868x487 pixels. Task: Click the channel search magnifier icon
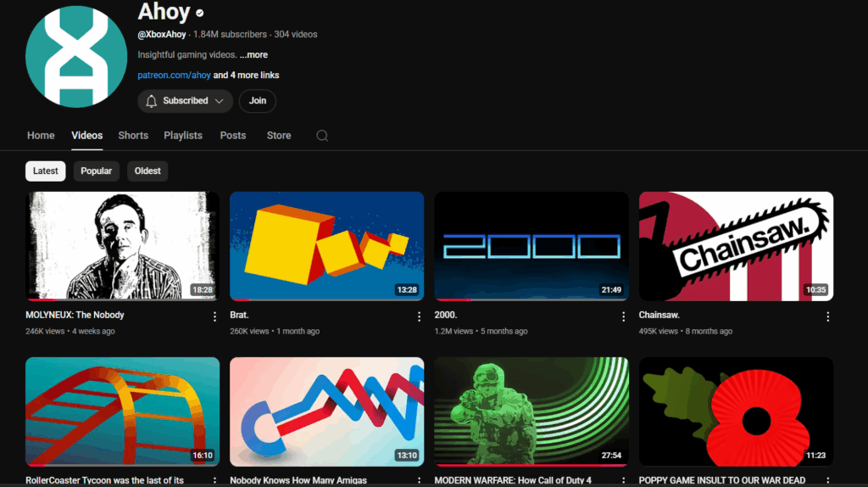pos(322,136)
